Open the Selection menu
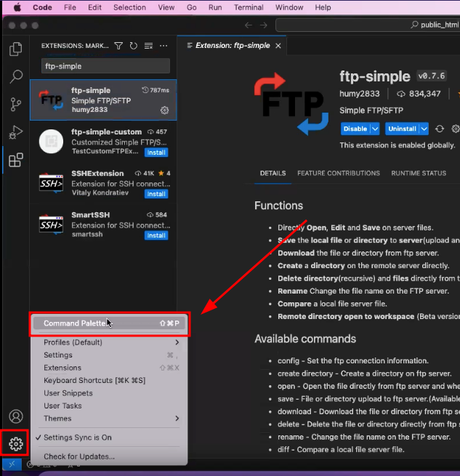Viewport: 460px width, 476px height. click(x=129, y=7)
